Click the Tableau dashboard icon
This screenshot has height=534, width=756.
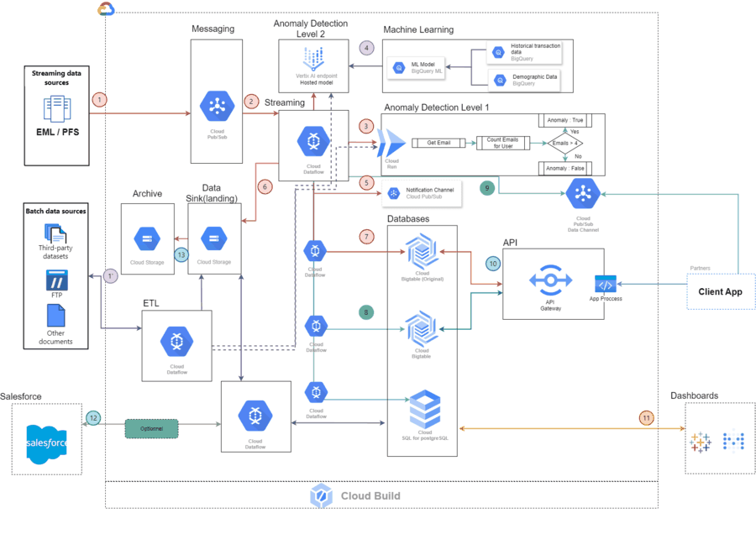pyautogui.click(x=700, y=442)
